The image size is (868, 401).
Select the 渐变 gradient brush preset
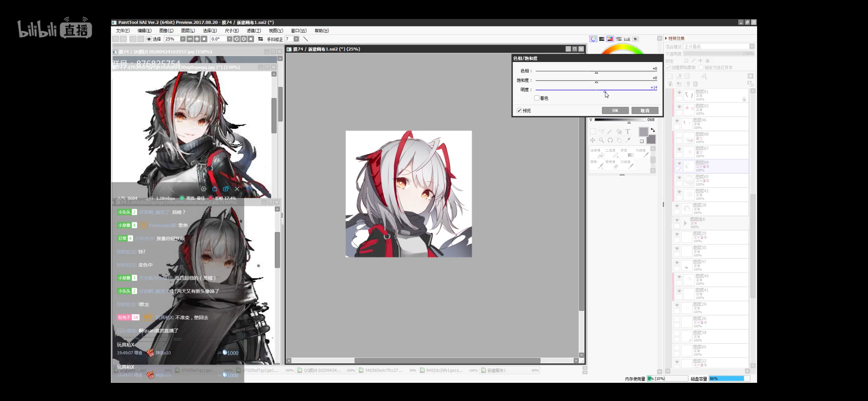point(628,153)
